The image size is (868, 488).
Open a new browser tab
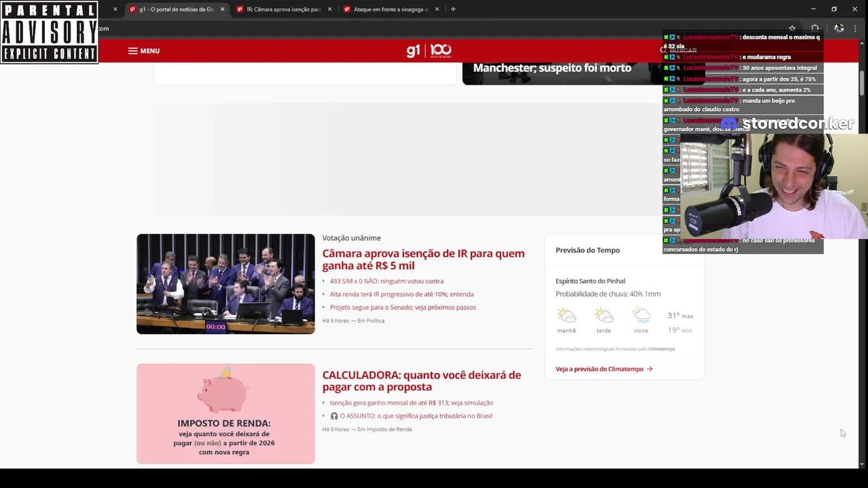[x=453, y=9]
